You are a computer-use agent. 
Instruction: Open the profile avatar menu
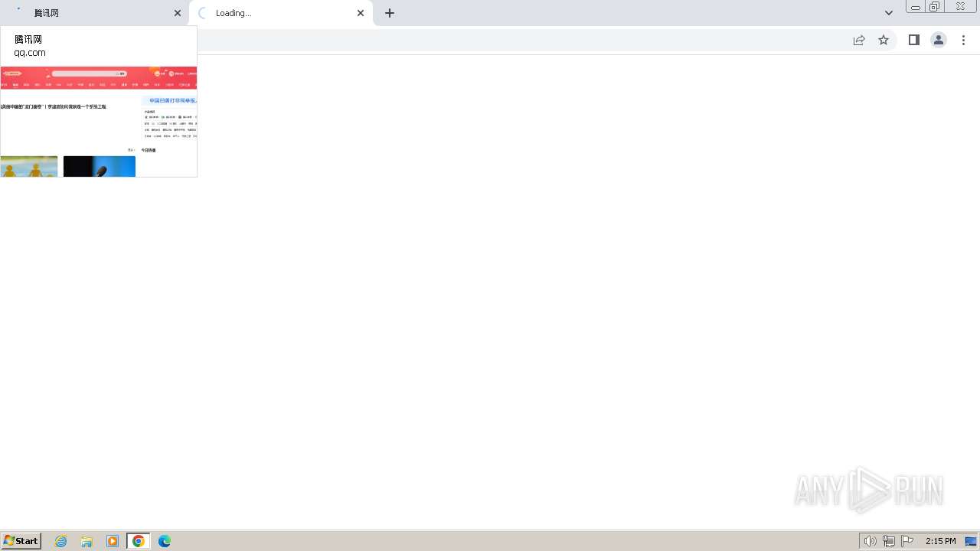click(939, 40)
